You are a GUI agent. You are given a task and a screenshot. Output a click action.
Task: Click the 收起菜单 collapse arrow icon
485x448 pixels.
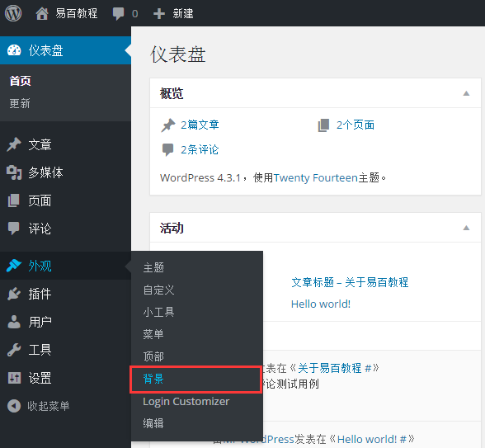pyautogui.click(x=14, y=406)
